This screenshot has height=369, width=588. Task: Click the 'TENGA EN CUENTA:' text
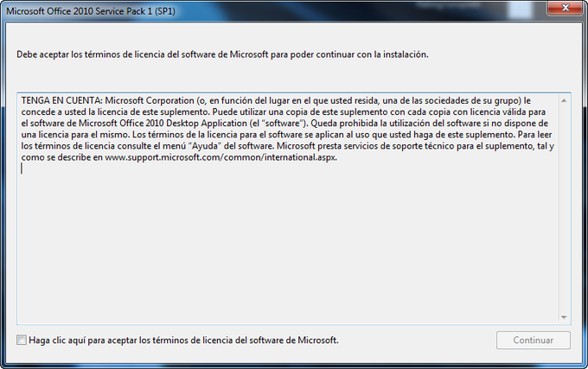[62, 100]
